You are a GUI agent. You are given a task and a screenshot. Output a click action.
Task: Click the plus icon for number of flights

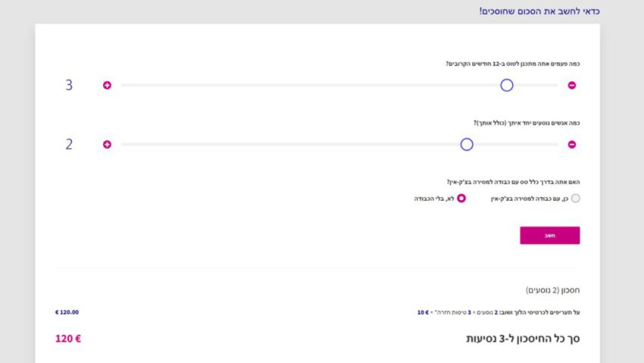pyautogui.click(x=107, y=85)
